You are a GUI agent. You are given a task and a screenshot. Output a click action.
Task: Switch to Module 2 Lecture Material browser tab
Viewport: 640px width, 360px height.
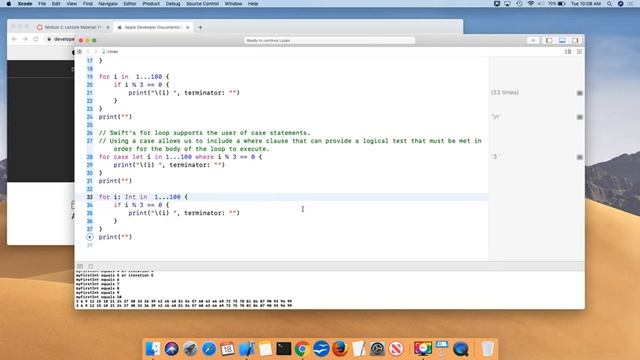click(72, 27)
